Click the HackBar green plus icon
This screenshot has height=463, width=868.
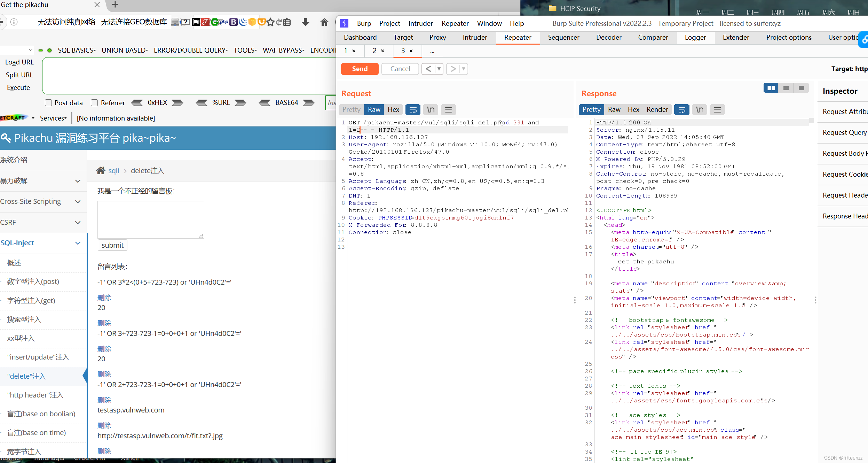point(49,50)
